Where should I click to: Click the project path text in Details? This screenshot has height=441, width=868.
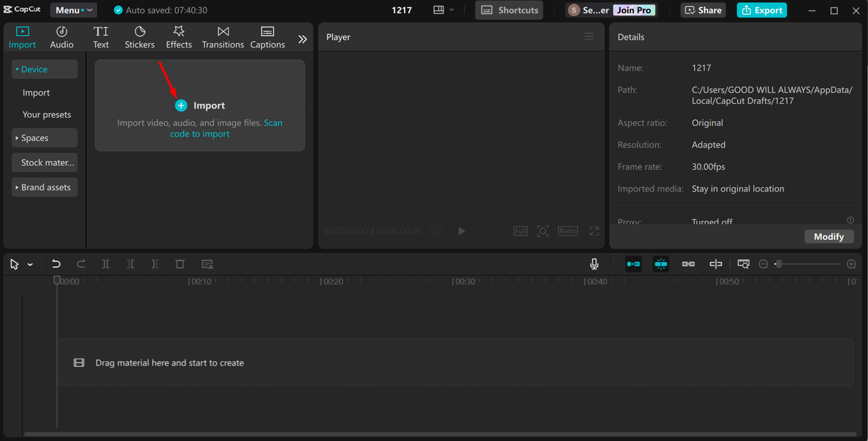click(772, 96)
